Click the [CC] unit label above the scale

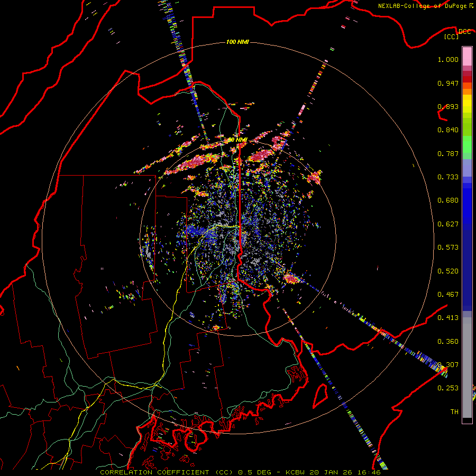(x=451, y=36)
